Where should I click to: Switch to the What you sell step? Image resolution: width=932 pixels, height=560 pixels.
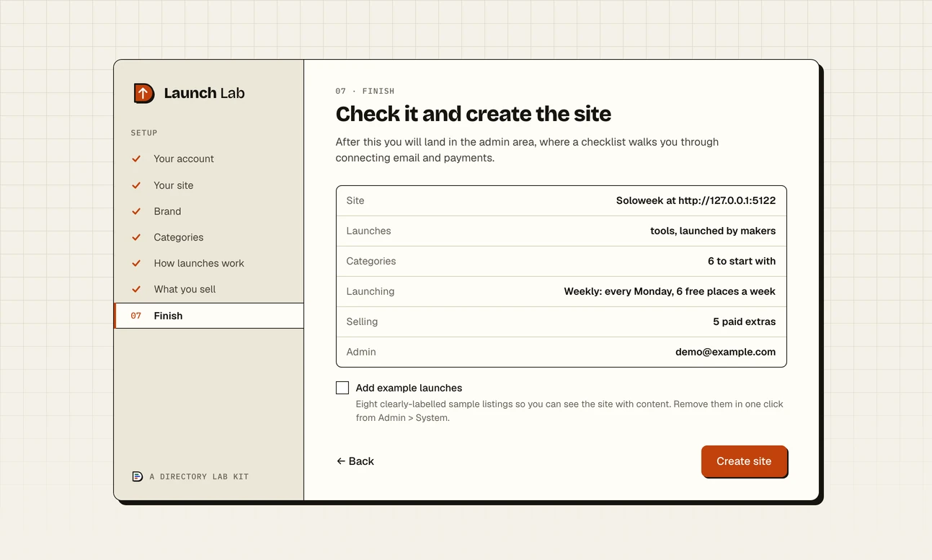point(208,289)
